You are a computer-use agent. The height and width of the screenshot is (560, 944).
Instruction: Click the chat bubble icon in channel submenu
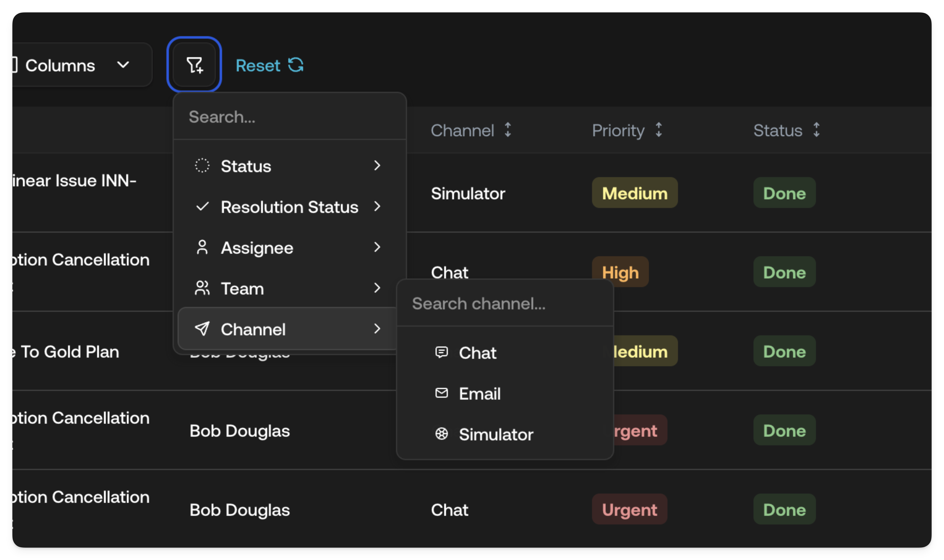click(442, 352)
